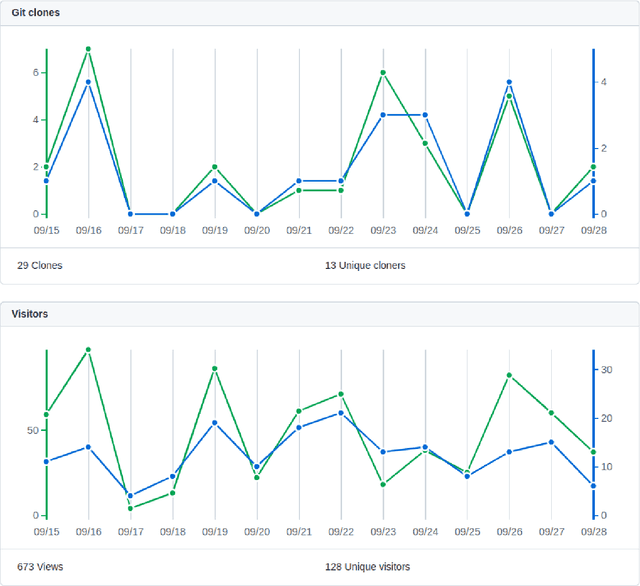Click the green clones peak on 09/16
This screenshot has width=640, height=586.
pos(88,49)
